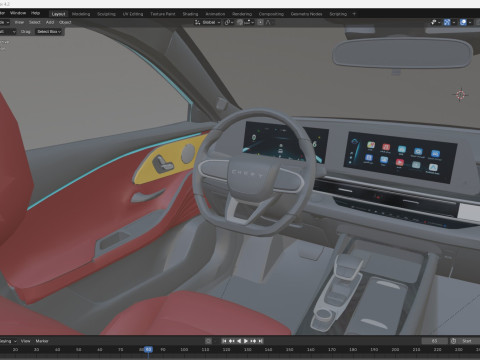Switch to the Texture Paint workspace tab
The width and height of the screenshot is (480, 360).
tap(163, 14)
